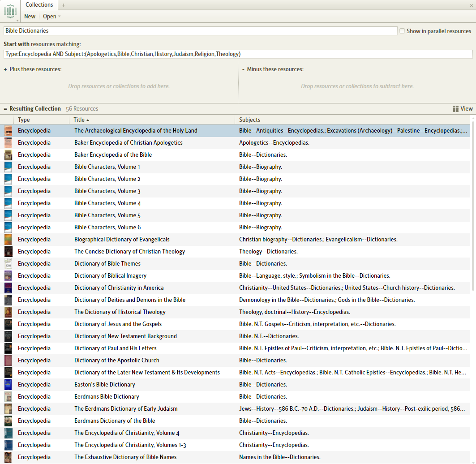Click the Baker Encyclopedia of Christian Apologetics cover

coord(8,143)
